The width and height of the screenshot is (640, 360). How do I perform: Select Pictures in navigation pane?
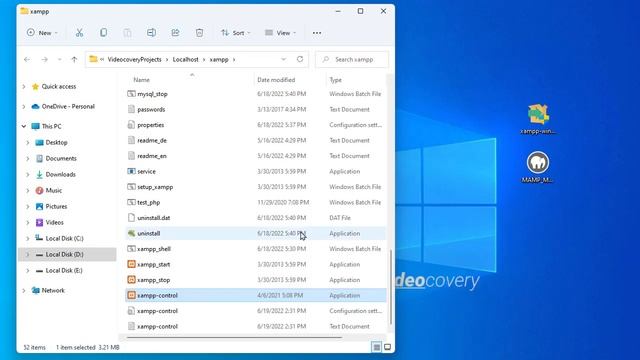(56, 207)
